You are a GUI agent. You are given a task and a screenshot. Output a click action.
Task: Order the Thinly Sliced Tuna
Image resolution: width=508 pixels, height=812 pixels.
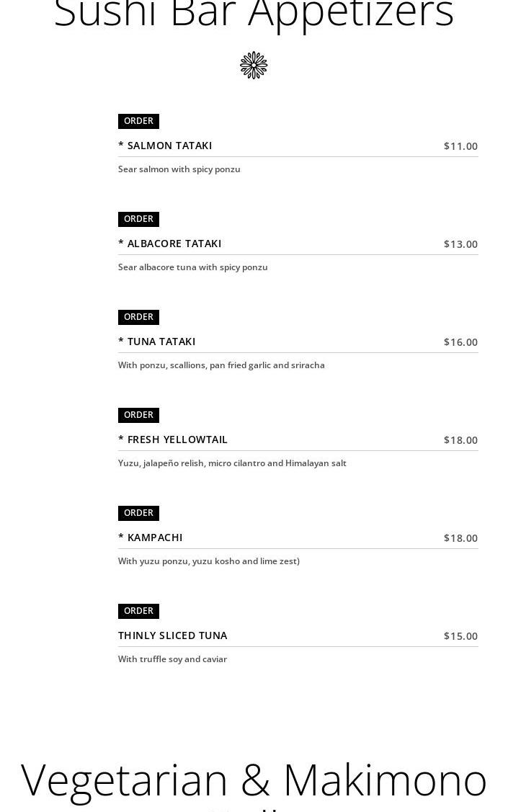point(138,611)
